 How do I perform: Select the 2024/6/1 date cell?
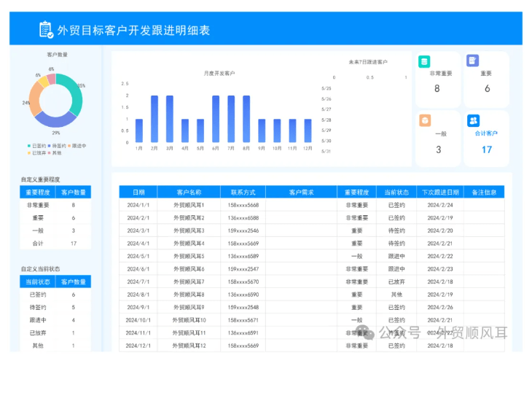138,269
